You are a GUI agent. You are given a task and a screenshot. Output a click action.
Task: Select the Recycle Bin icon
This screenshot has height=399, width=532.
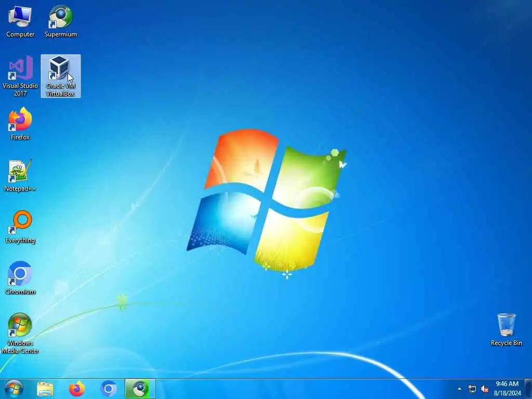coord(506,330)
